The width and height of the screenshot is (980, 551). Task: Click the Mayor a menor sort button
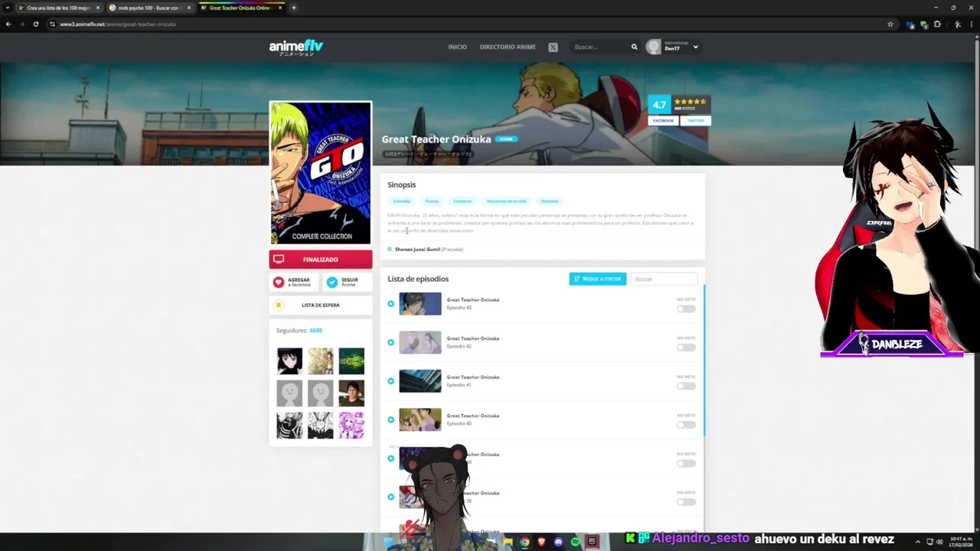coord(597,279)
